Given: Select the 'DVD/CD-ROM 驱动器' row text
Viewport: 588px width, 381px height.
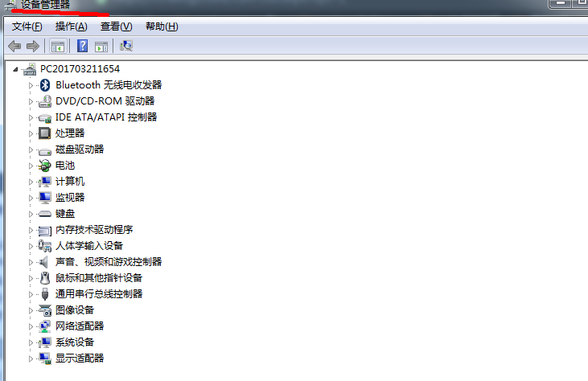Looking at the screenshot, I should click(105, 101).
